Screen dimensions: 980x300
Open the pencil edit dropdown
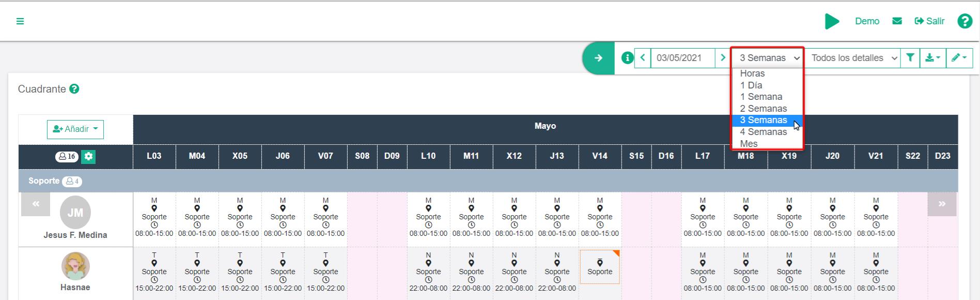959,58
